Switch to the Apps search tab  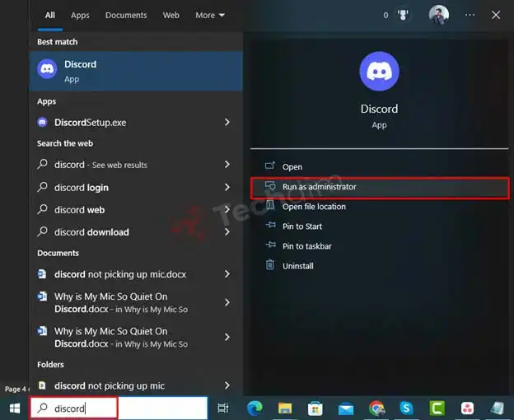point(80,16)
